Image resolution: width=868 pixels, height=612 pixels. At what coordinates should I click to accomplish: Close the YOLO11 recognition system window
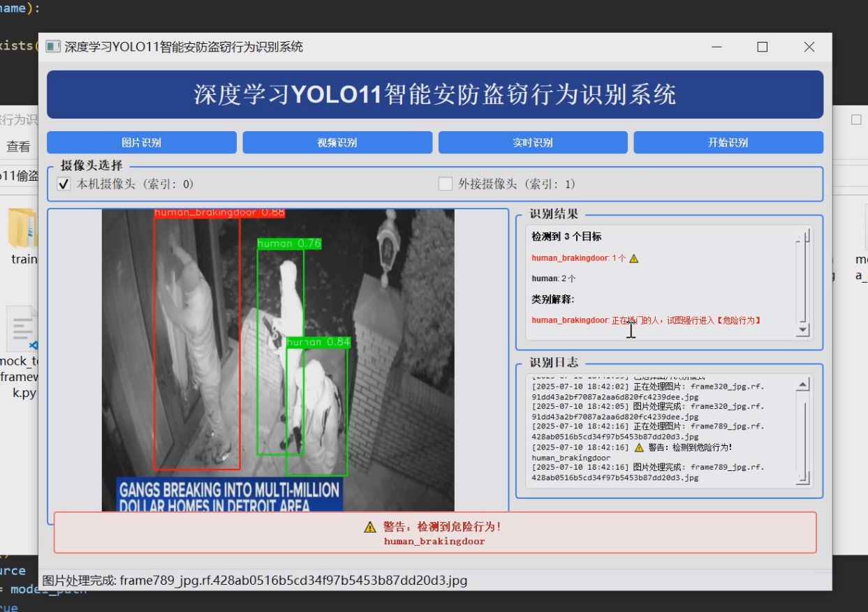coord(809,47)
